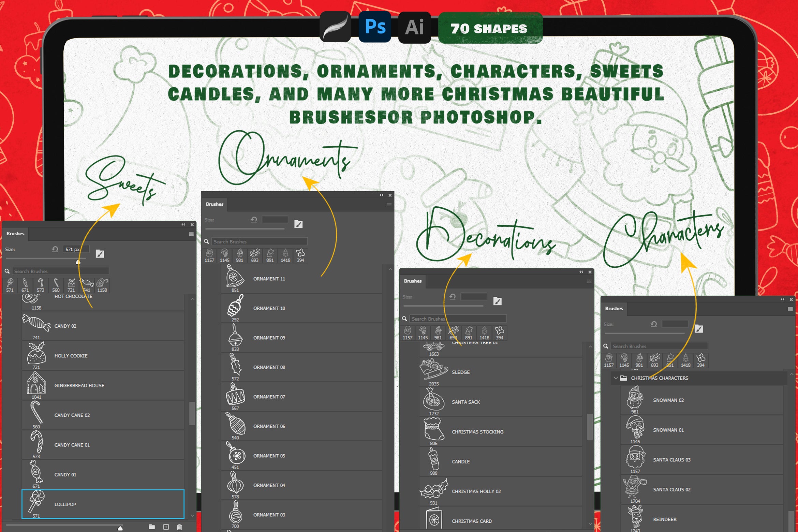Click the reset brush size arrow icon
This screenshot has height=532, width=798.
point(55,249)
